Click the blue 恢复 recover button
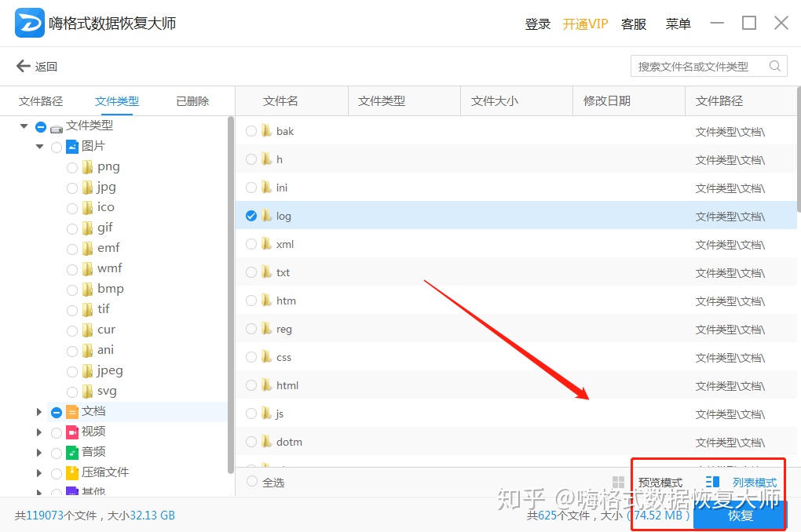801x532 pixels. pyautogui.click(x=739, y=516)
